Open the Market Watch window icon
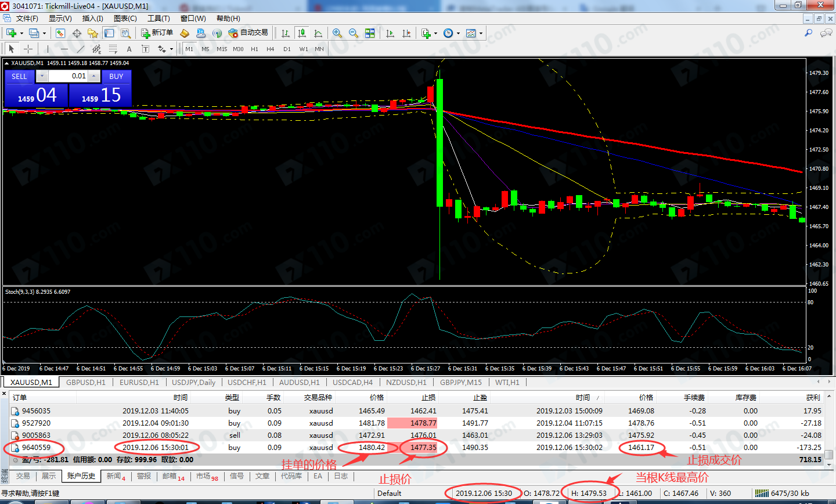This screenshot has height=504, width=836. point(60,33)
